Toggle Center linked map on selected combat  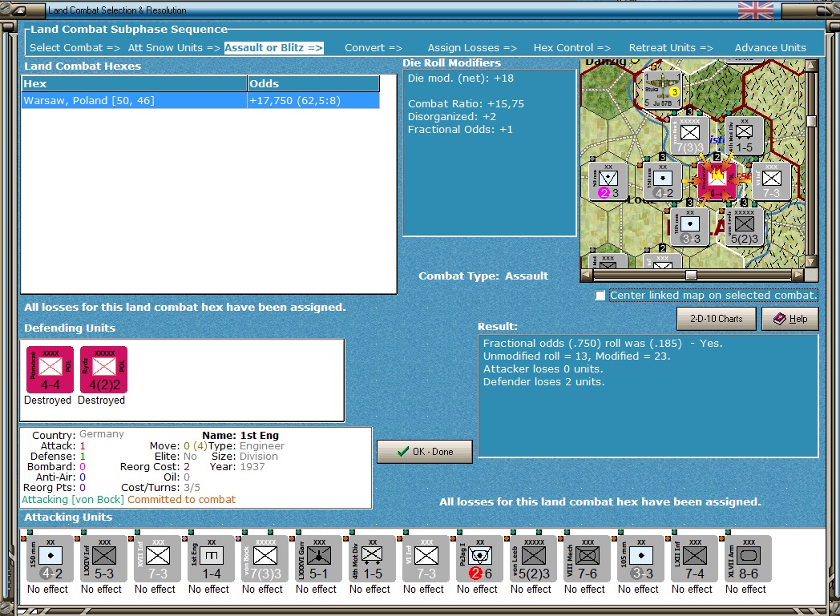[x=600, y=296]
